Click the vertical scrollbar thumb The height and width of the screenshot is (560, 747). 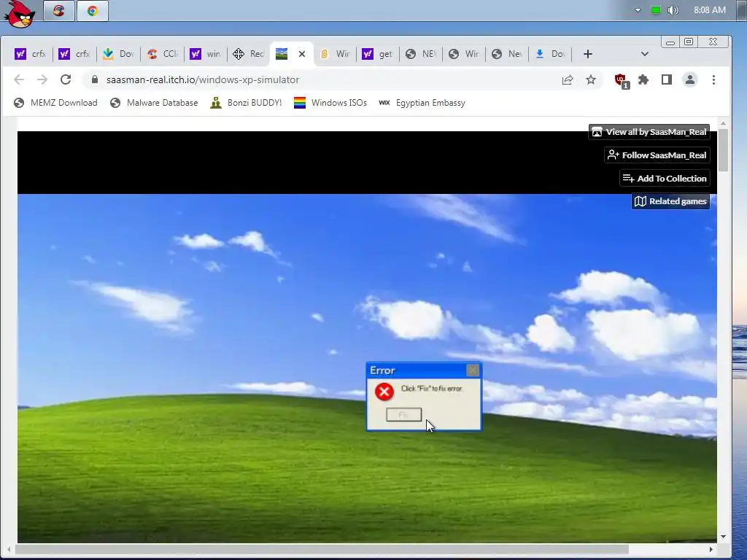coord(723,150)
